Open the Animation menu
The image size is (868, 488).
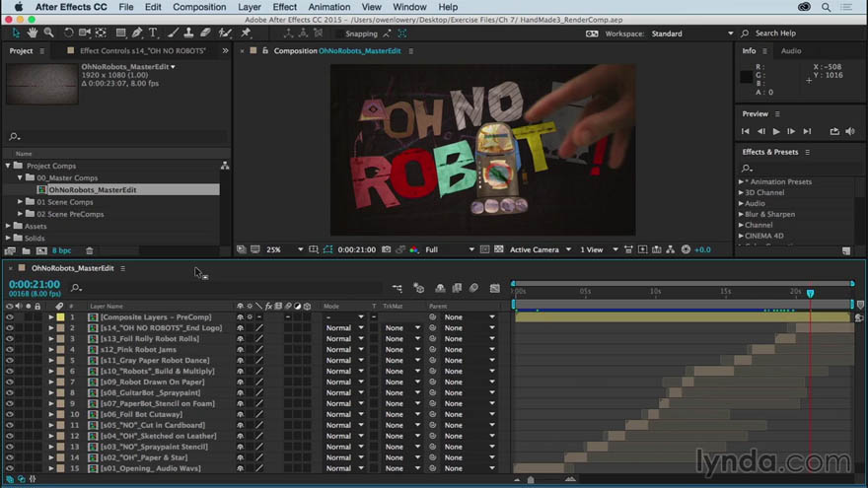[x=328, y=7]
